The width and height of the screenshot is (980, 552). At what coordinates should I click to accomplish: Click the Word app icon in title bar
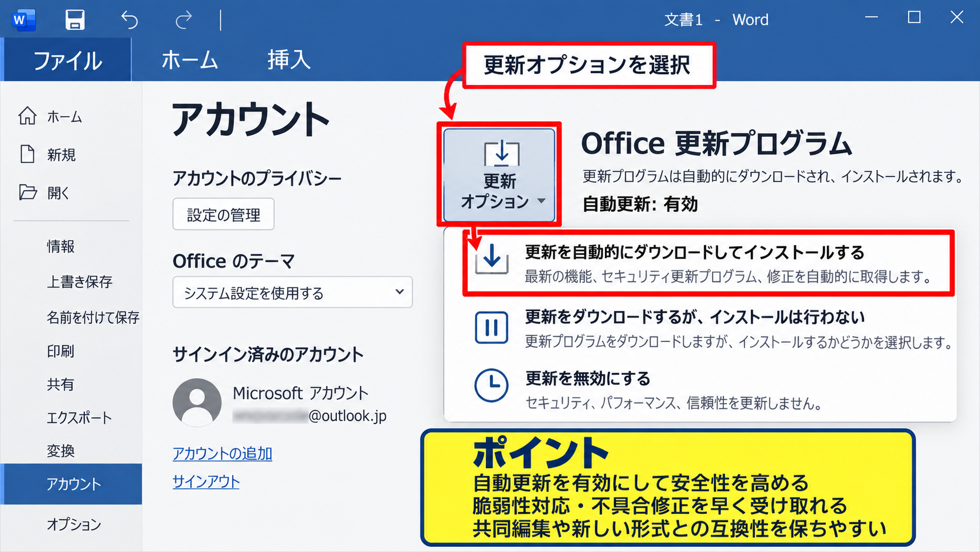point(23,20)
